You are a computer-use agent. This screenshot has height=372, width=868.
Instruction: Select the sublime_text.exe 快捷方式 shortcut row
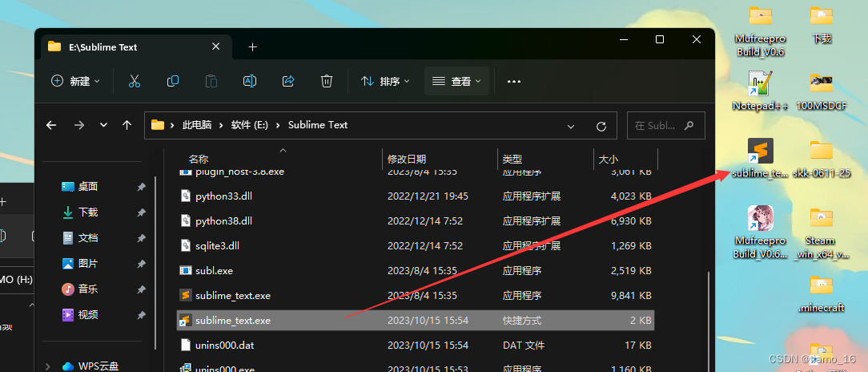415,321
